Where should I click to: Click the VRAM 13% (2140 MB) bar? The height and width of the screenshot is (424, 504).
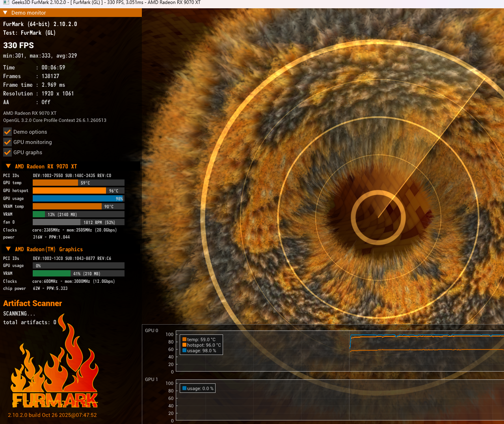click(78, 214)
